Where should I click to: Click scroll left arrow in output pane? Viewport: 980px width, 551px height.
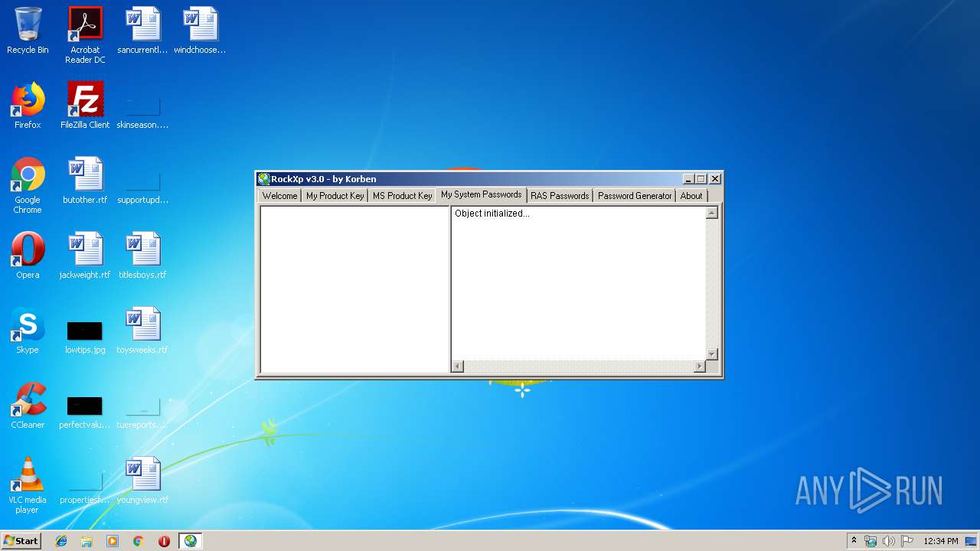[x=457, y=367]
